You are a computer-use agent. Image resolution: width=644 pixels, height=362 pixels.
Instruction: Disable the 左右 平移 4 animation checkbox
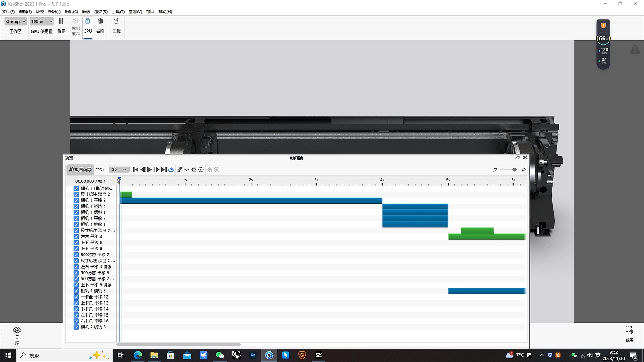click(x=76, y=237)
